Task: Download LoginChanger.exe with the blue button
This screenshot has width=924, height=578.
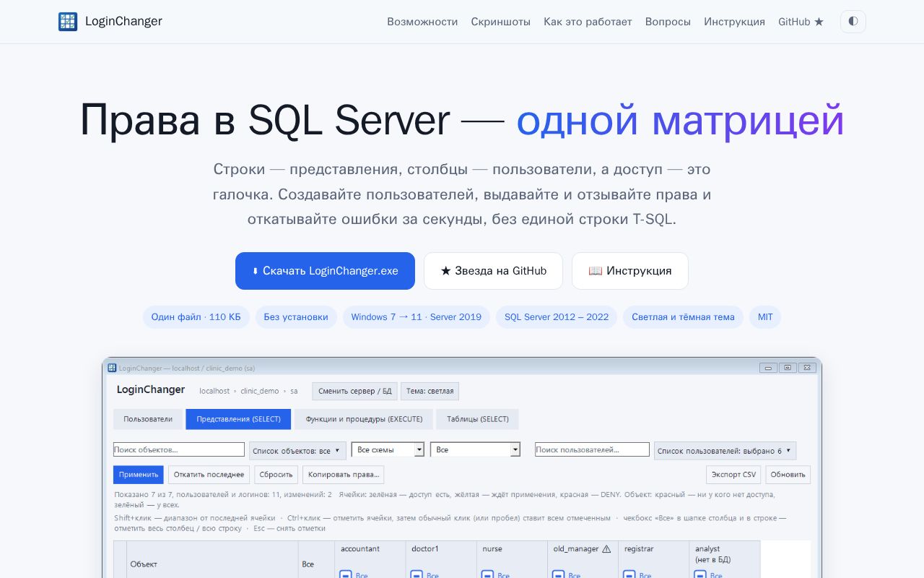Action: [x=325, y=271]
